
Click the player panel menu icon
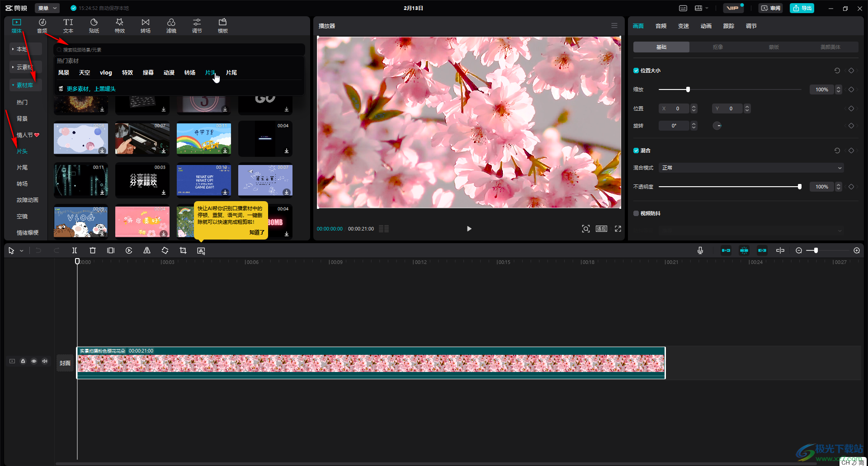tap(614, 26)
